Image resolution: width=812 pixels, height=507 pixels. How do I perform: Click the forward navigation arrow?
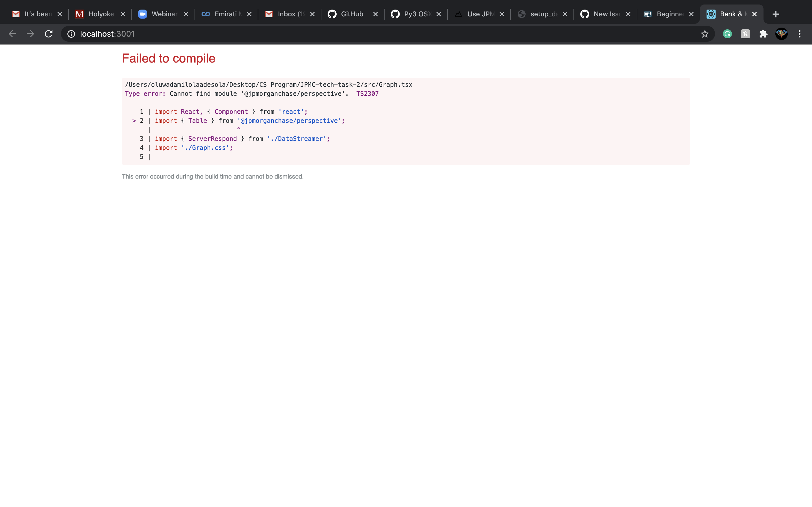click(x=30, y=34)
